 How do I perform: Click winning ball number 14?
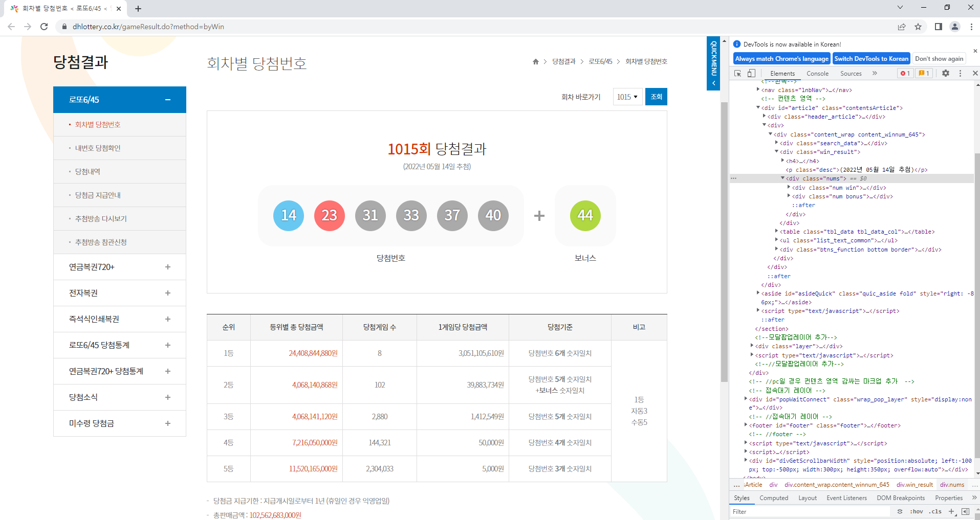pos(289,216)
